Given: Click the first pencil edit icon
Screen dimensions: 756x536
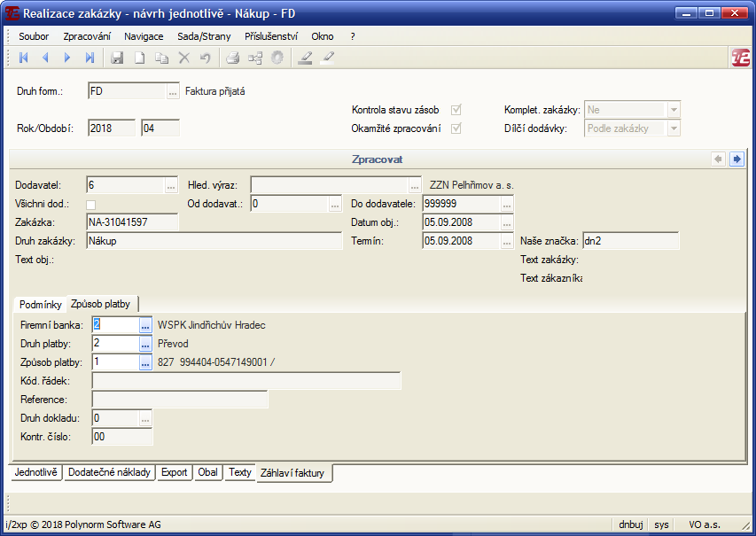Looking at the screenshot, I should click(305, 58).
